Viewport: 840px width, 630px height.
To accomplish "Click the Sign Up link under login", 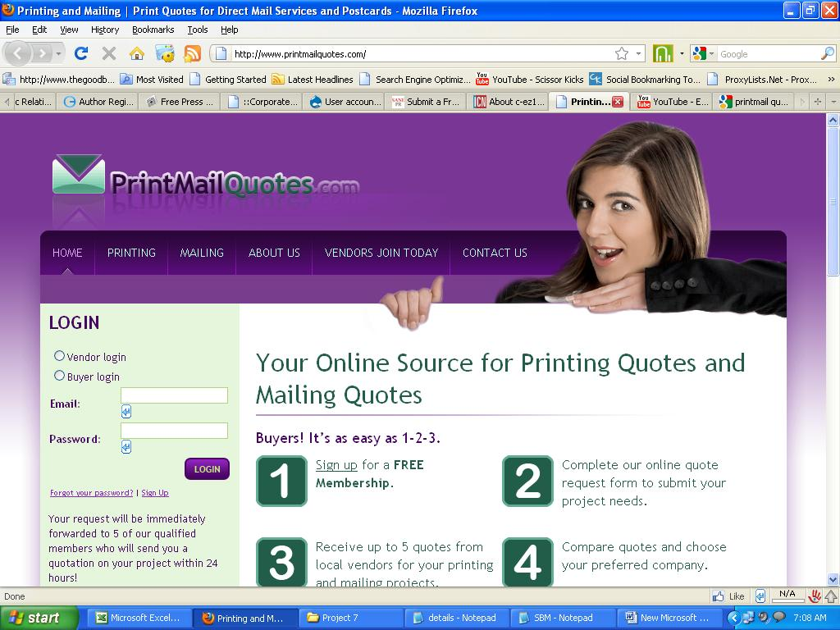I will (x=155, y=493).
